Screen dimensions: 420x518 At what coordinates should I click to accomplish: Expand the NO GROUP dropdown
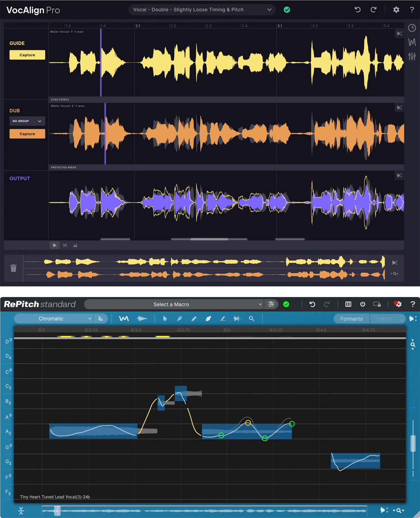27,121
